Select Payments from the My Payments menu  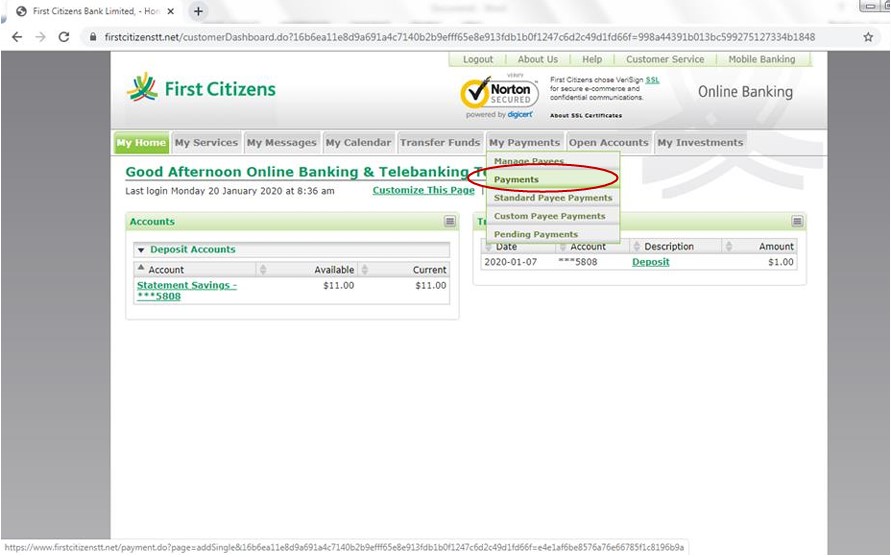point(516,180)
